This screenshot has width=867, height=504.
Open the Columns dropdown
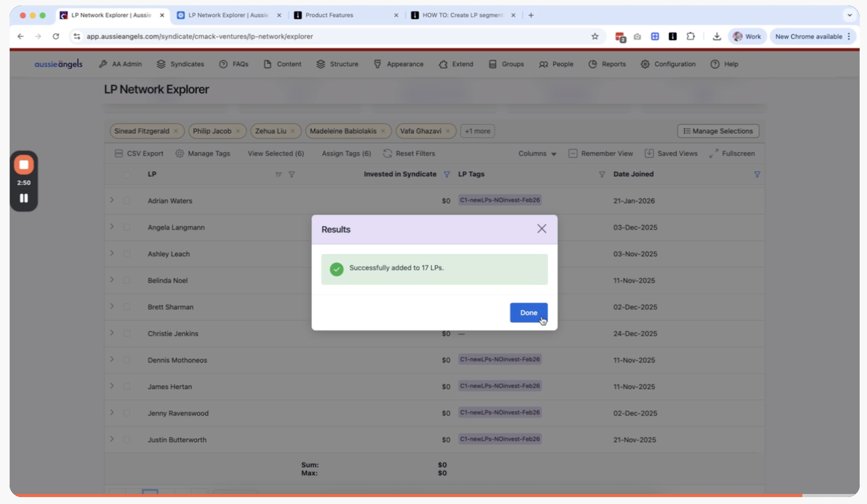[x=537, y=153]
